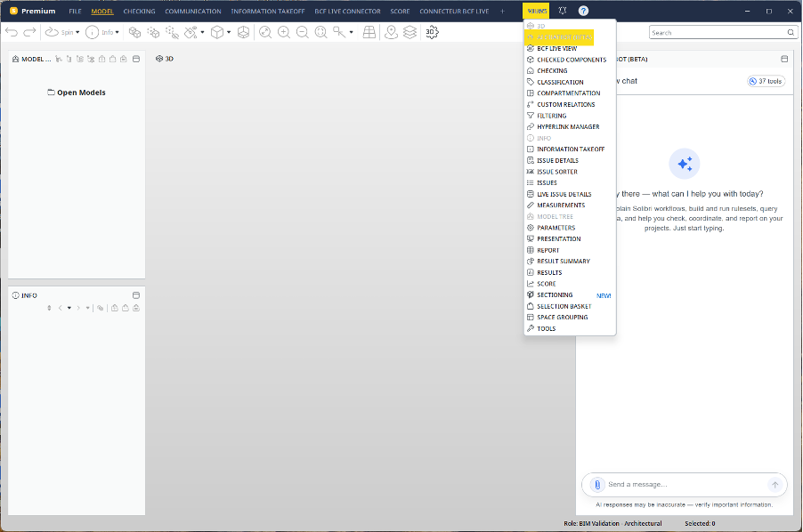
Task: Click the two-cubes show components icon
Action: pyautogui.click(x=134, y=32)
